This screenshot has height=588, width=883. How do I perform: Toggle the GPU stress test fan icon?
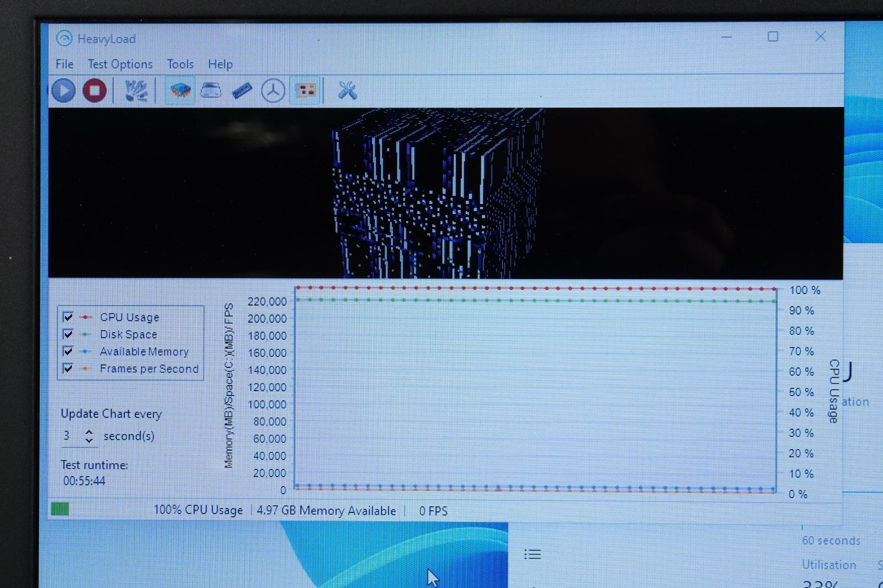(273, 90)
